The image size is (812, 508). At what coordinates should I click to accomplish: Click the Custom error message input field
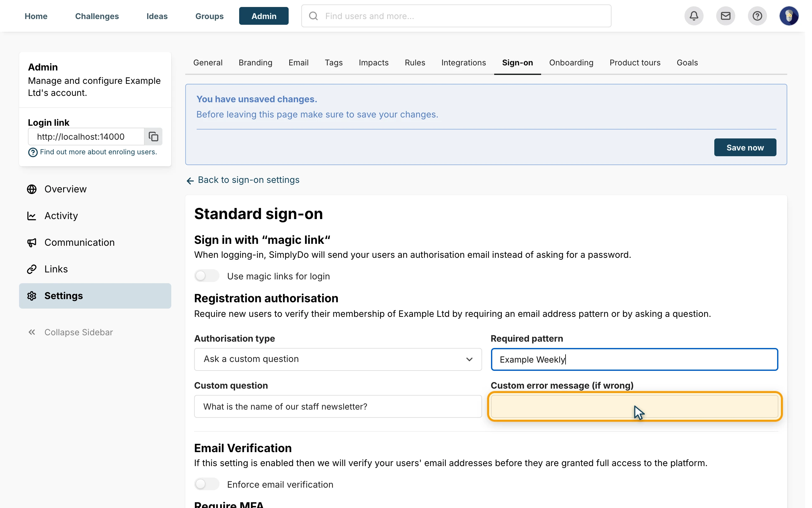coord(634,406)
